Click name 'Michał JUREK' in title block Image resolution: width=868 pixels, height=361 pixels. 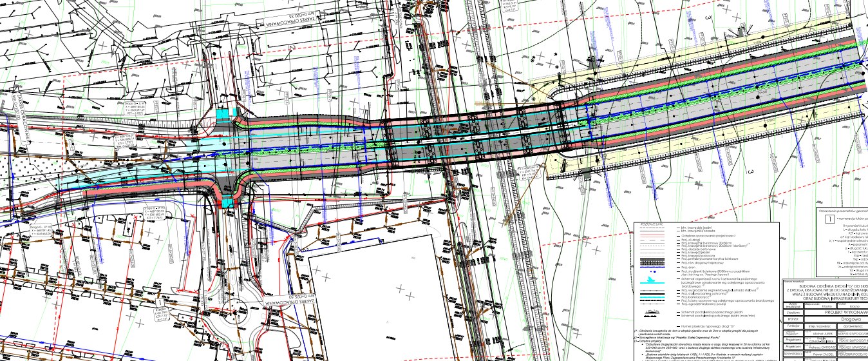pos(823,333)
